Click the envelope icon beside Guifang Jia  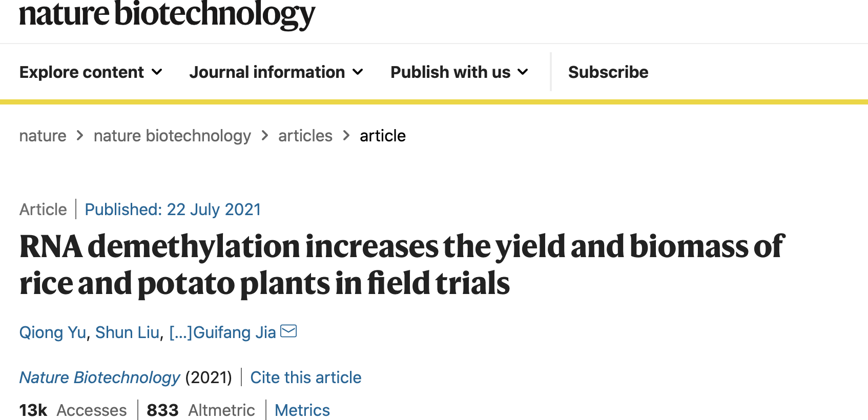288,331
